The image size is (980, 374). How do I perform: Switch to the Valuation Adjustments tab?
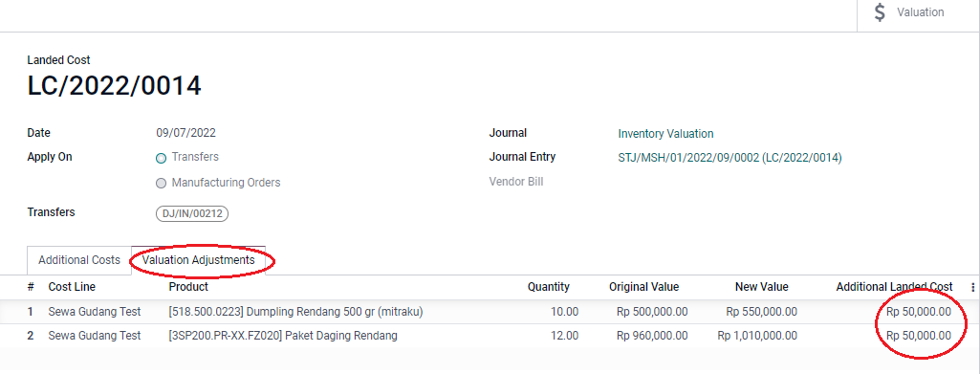point(198,260)
